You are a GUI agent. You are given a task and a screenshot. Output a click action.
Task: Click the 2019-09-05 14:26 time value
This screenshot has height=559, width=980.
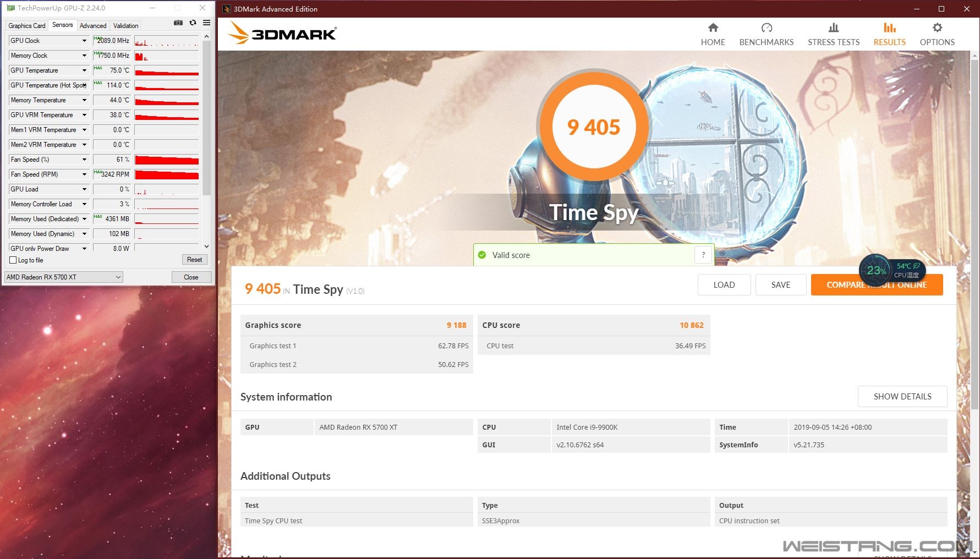coord(867,427)
